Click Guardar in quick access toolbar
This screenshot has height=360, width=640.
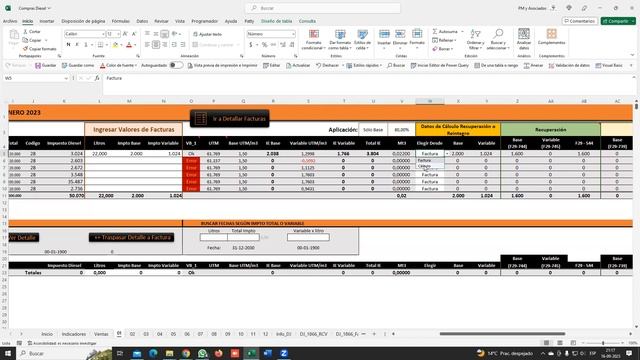(x=45, y=65)
